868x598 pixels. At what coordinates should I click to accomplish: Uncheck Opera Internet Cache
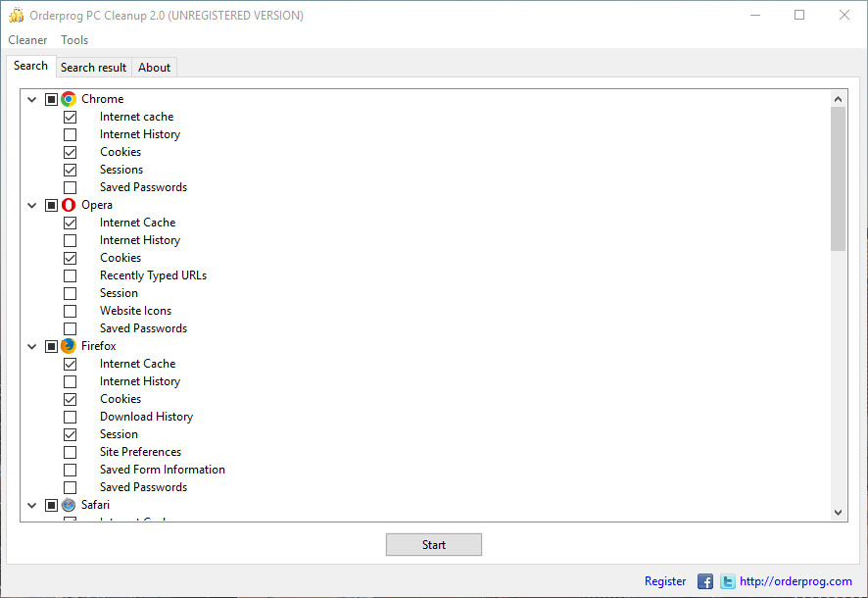70,223
